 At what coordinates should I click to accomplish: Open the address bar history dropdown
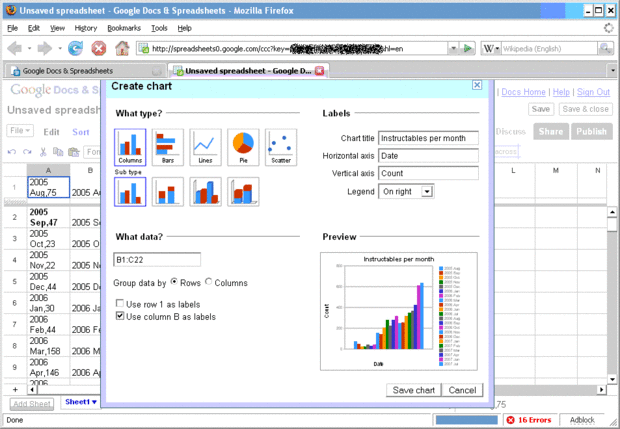click(x=454, y=49)
